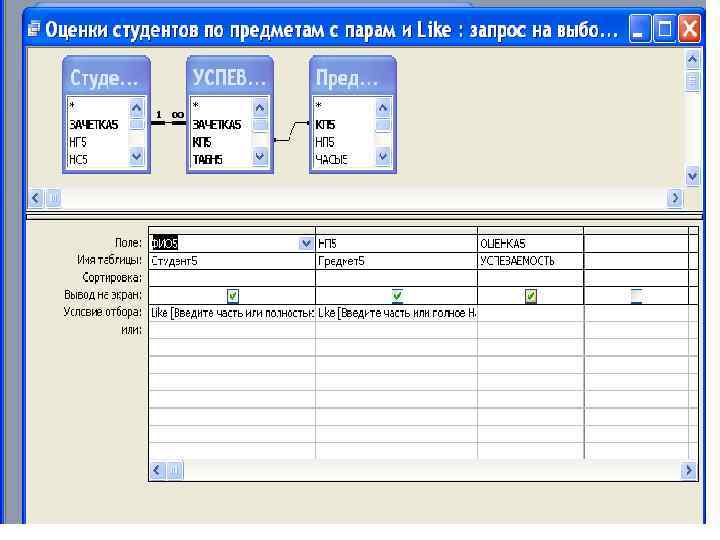720x540 pixels.
Task: Click table name cell Студент5
Action: (x=232, y=261)
